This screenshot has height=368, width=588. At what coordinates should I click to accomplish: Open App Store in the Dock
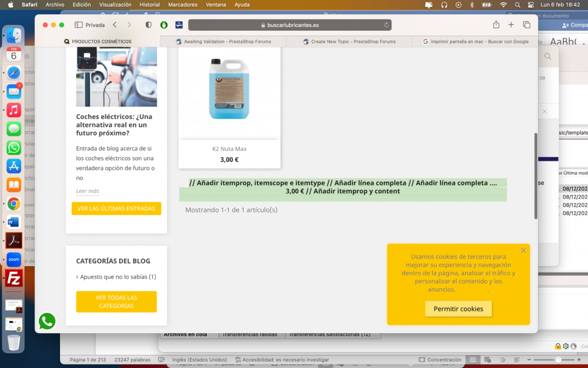click(14, 166)
